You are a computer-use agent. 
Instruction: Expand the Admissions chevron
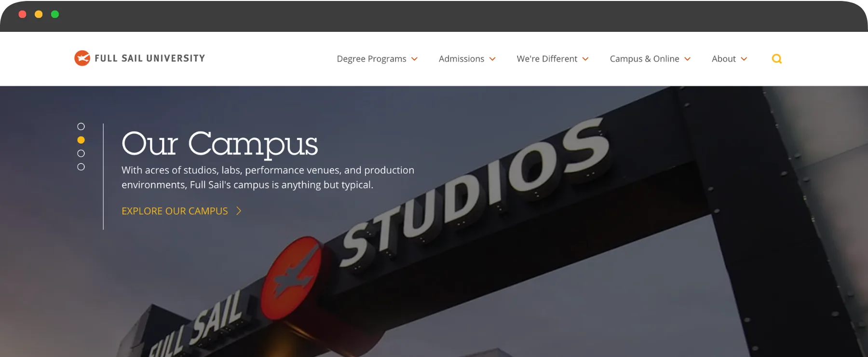coord(492,59)
